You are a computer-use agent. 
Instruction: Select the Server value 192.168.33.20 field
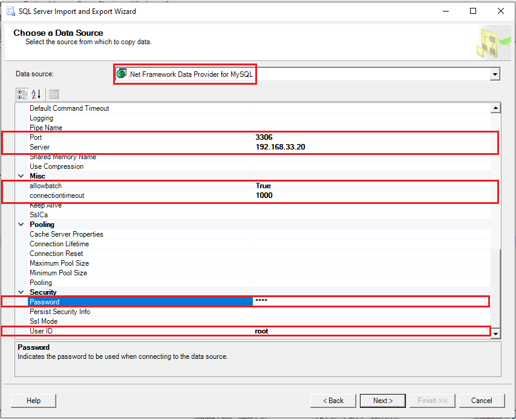(x=371, y=147)
